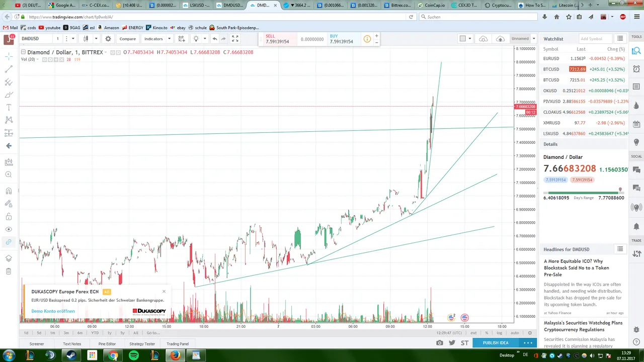
Task: Select the 1d time range
Action: pos(26,333)
